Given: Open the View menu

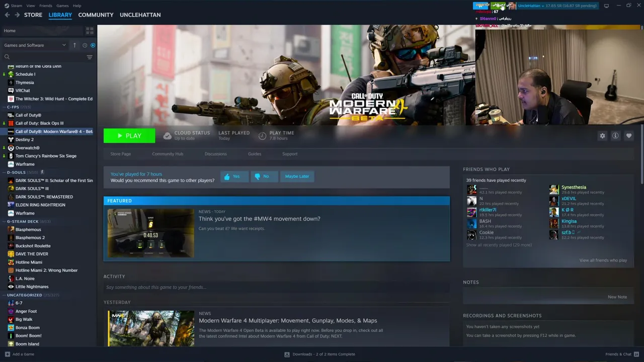Looking at the screenshot, I should coord(31,6).
